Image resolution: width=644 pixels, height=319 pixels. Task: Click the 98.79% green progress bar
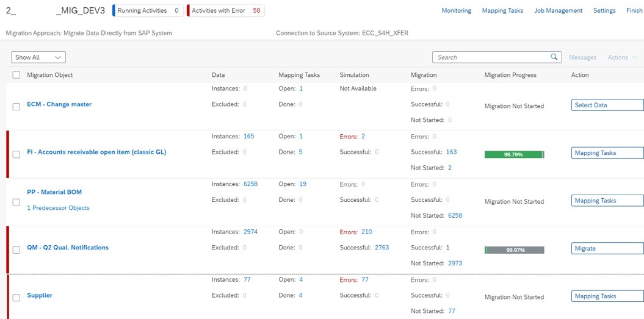[514, 154]
